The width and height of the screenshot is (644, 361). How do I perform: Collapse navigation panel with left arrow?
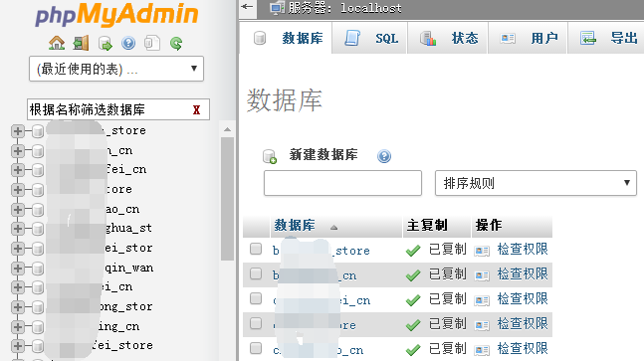(x=247, y=7)
